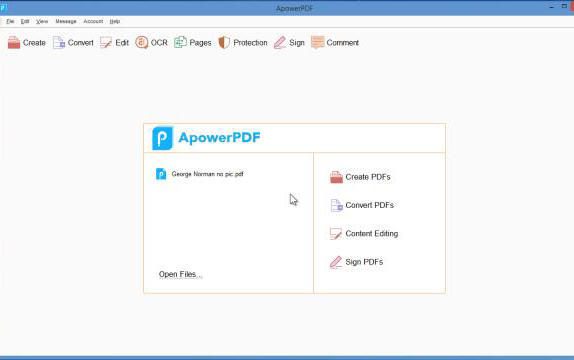Select the Edit toolbar icon
Screen dimensions: 574x360
click(x=106, y=42)
